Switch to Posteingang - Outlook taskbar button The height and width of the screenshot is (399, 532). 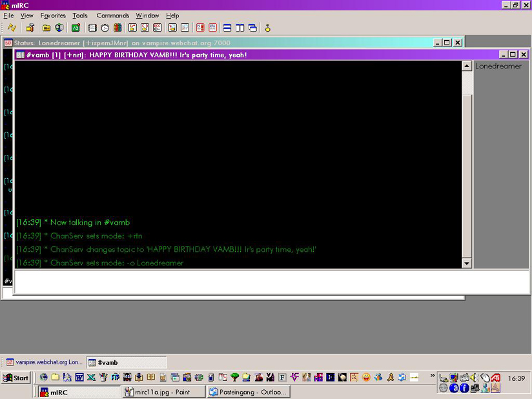pyautogui.click(x=249, y=392)
